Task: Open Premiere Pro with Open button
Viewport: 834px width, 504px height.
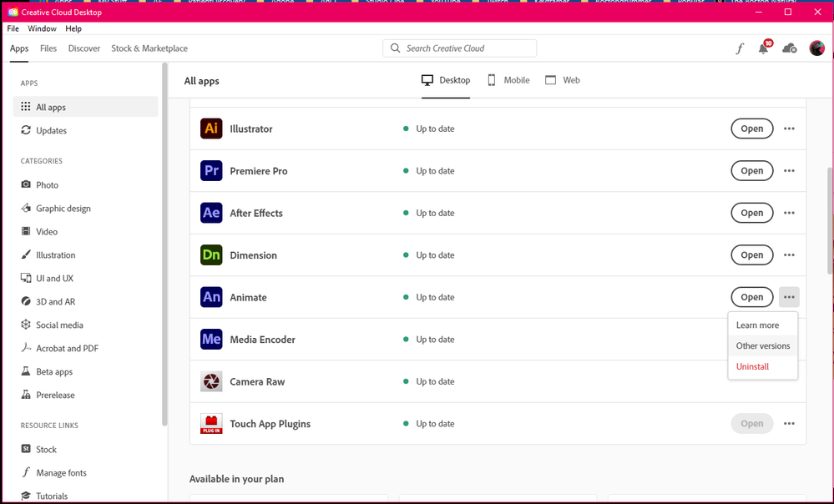Action: [x=752, y=171]
